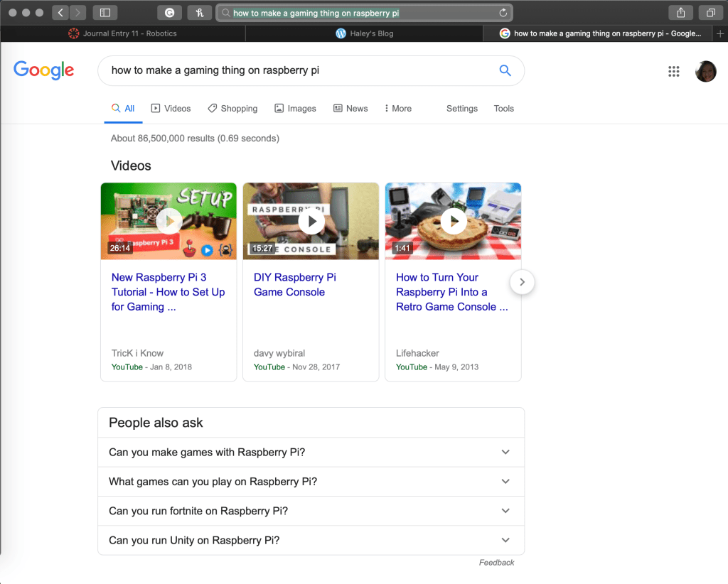Screen dimensions: 728x584
Task: Open the Safari tab overview icon
Action: pyautogui.click(x=710, y=13)
